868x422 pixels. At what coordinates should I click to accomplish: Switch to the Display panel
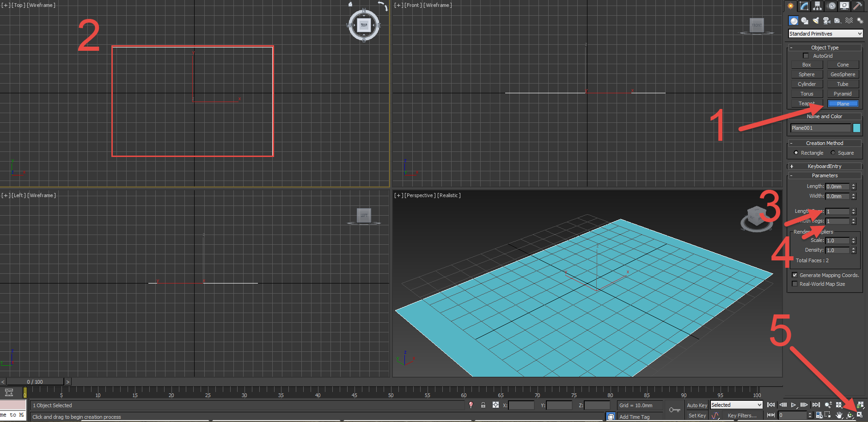point(844,6)
